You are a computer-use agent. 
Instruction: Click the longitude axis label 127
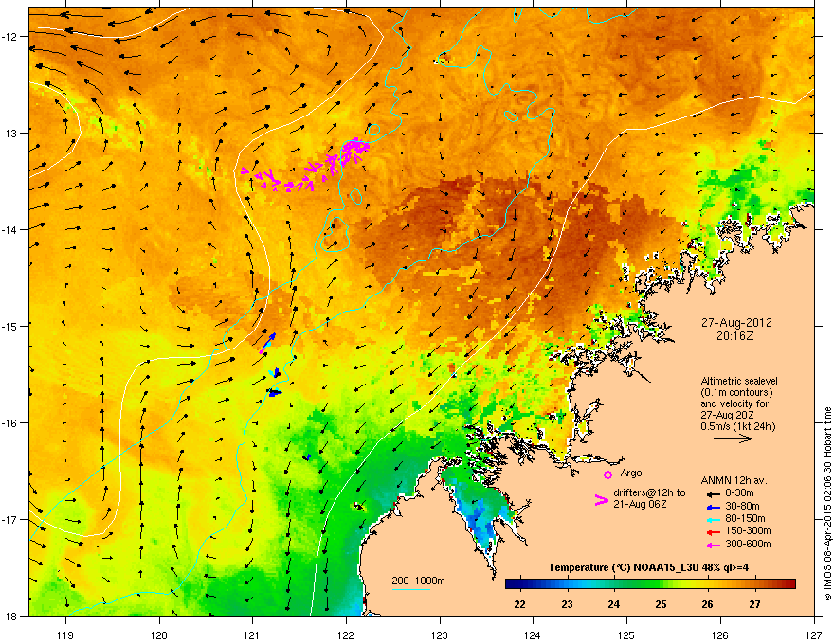tap(814, 635)
